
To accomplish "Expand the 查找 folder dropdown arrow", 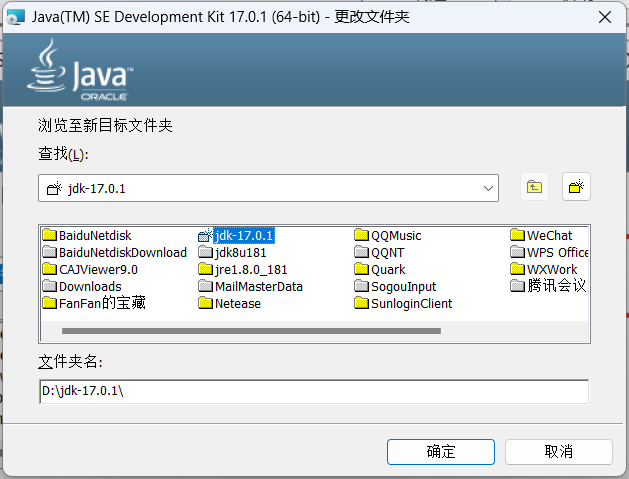I will pyautogui.click(x=488, y=188).
